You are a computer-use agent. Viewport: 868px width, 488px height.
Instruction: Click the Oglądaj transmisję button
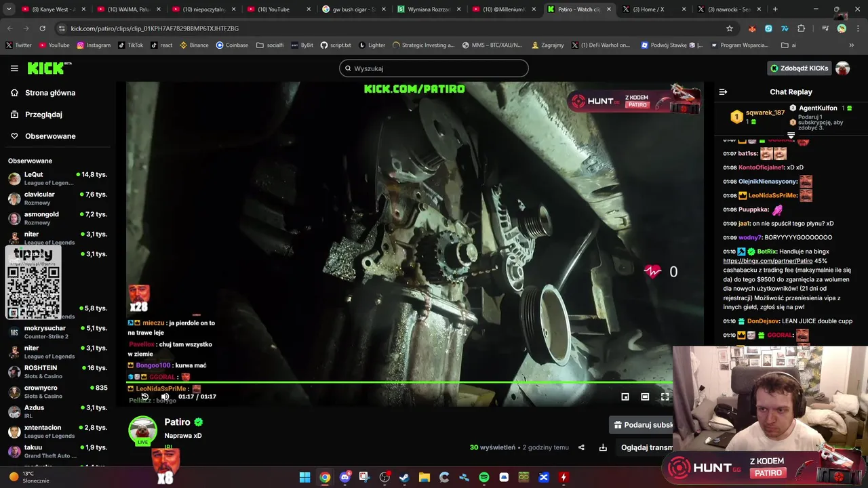pyautogui.click(x=644, y=447)
